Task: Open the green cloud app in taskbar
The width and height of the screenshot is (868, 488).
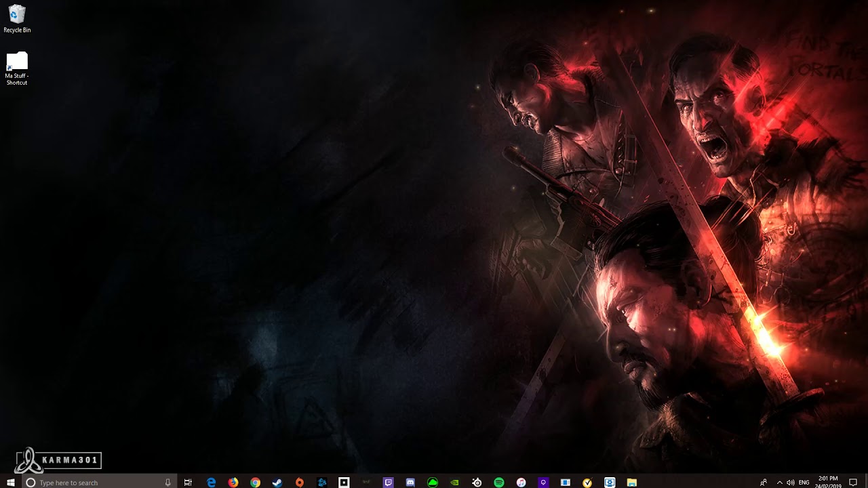Action: 433,483
